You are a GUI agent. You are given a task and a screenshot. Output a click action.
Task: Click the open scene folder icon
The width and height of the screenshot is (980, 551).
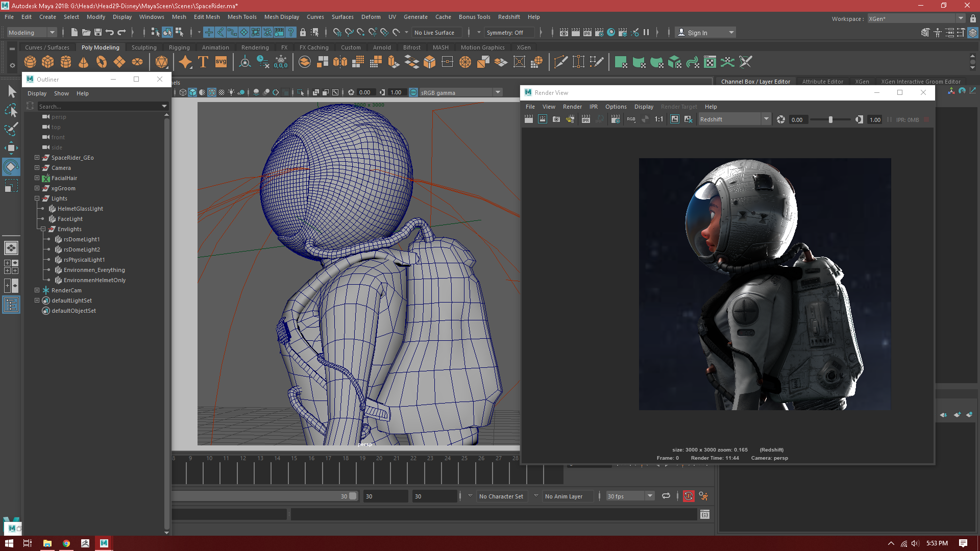(86, 33)
